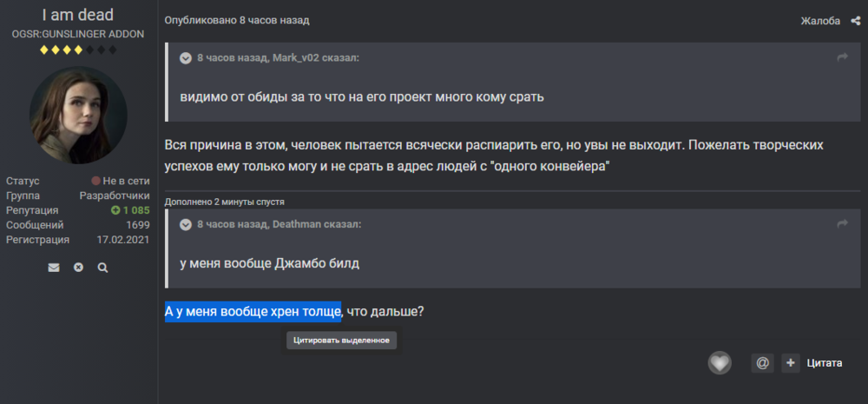
Task: Collapse the Mark_v02 quote block
Action: coord(186,58)
